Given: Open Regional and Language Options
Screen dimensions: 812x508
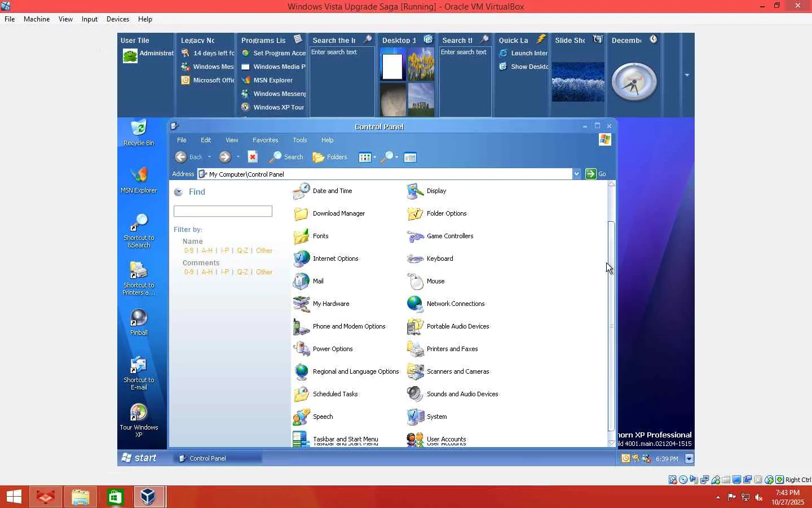Looking at the screenshot, I should (346, 371).
